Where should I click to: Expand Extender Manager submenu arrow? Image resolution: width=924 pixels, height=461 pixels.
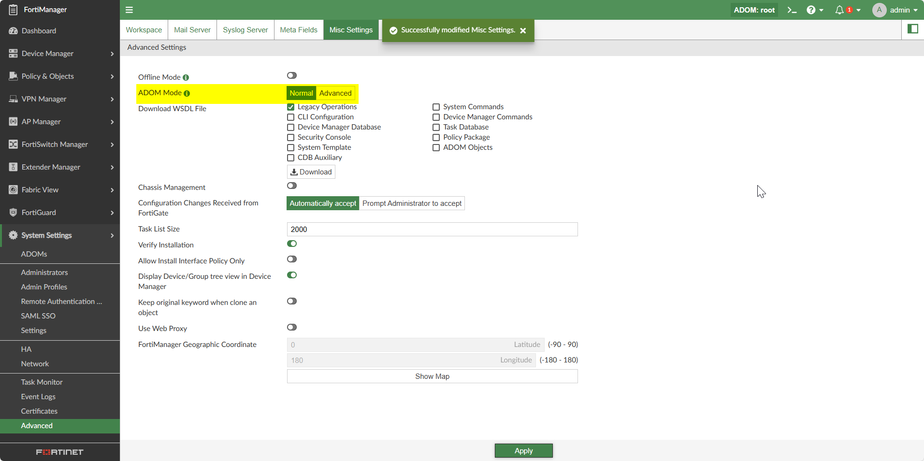click(x=112, y=167)
